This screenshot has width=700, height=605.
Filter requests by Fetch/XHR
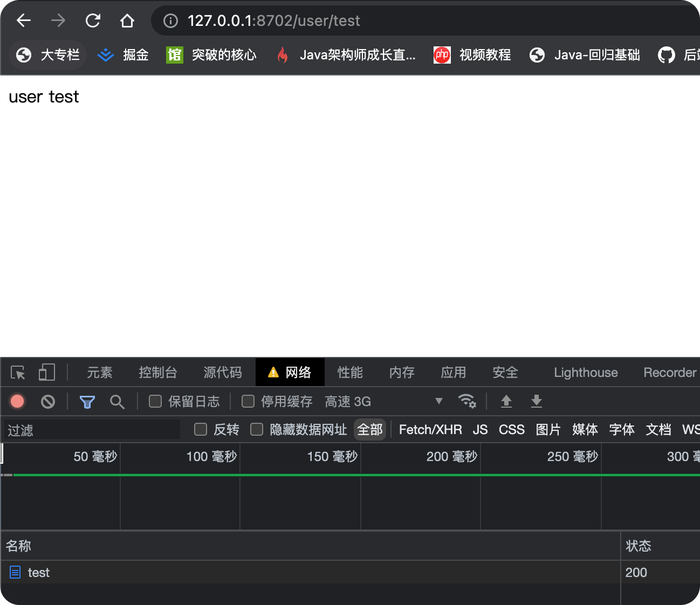point(430,430)
